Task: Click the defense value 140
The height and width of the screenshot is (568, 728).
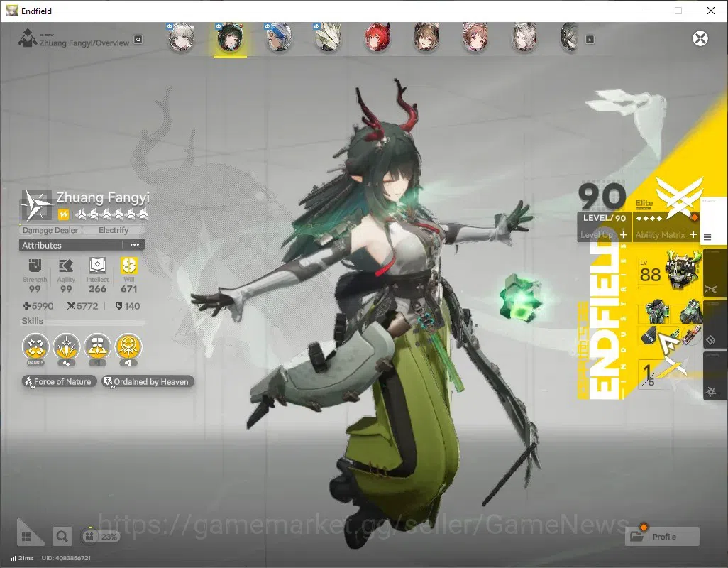Action: coord(128,306)
